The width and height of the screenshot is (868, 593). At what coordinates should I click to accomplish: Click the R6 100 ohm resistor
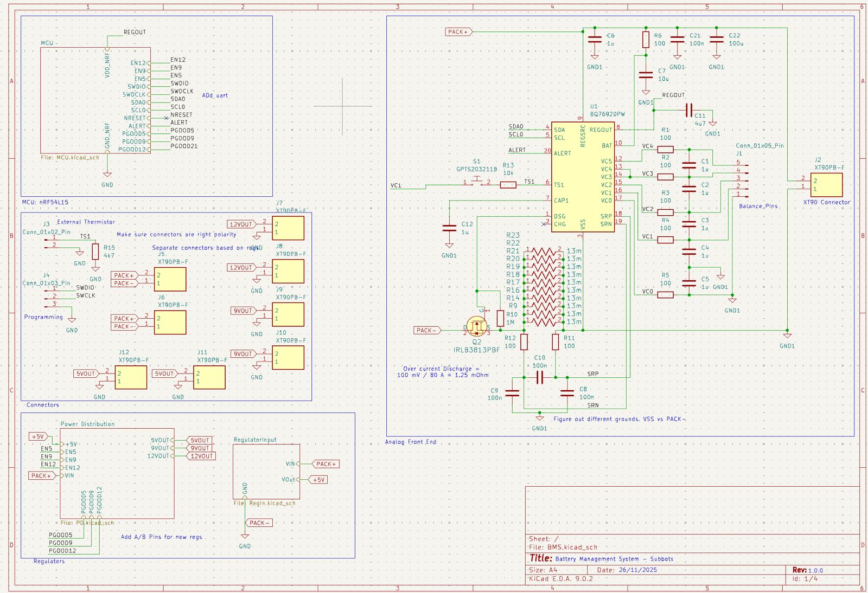[646, 40]
